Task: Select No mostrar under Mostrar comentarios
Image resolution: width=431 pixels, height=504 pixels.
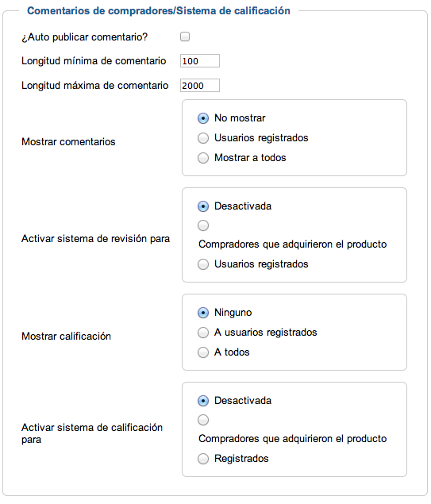Action: [x=203, y=118]
